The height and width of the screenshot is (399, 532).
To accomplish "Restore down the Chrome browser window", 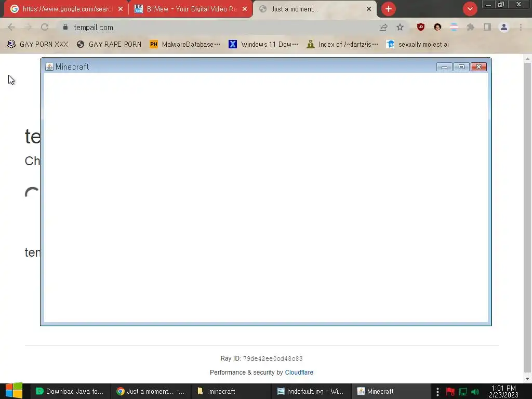I will [501, 5].
